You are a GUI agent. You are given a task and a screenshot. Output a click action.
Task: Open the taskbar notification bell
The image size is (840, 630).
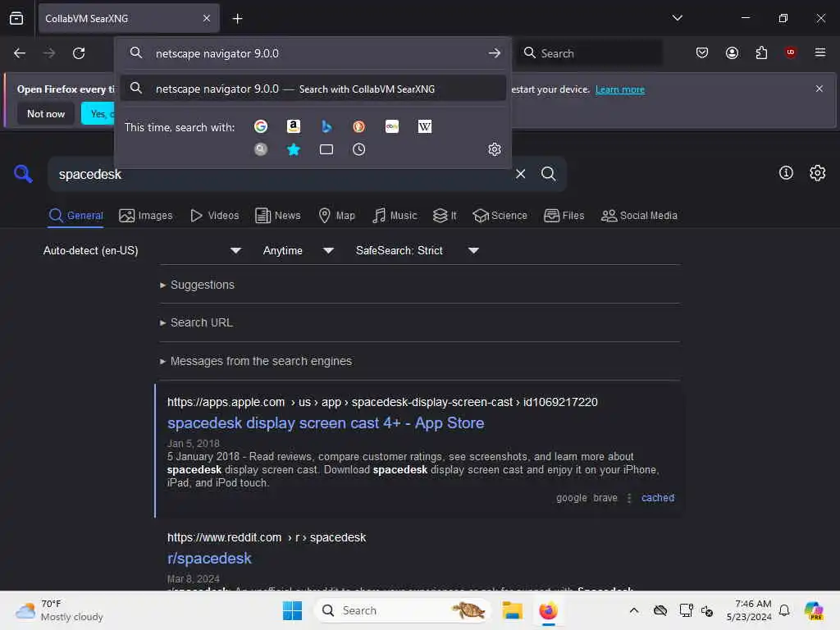pos(784,610)
